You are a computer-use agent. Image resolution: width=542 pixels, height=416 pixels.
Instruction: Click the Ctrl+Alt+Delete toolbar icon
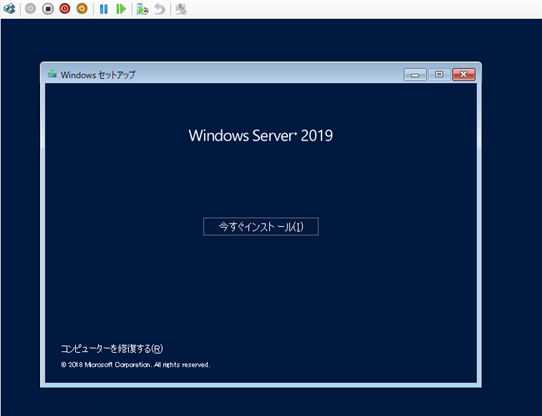(x=9, y=9)
